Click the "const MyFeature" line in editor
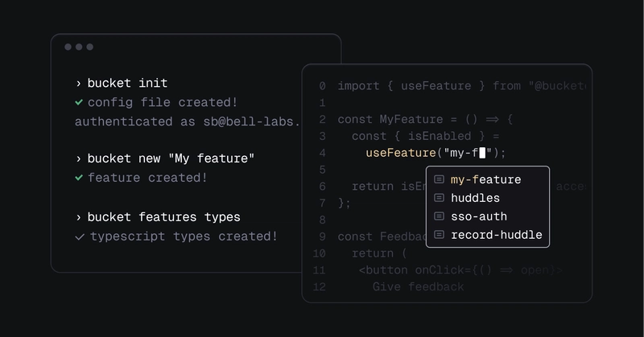The height and width of the screenshot is (337, 644). click(x=425, y=120)
